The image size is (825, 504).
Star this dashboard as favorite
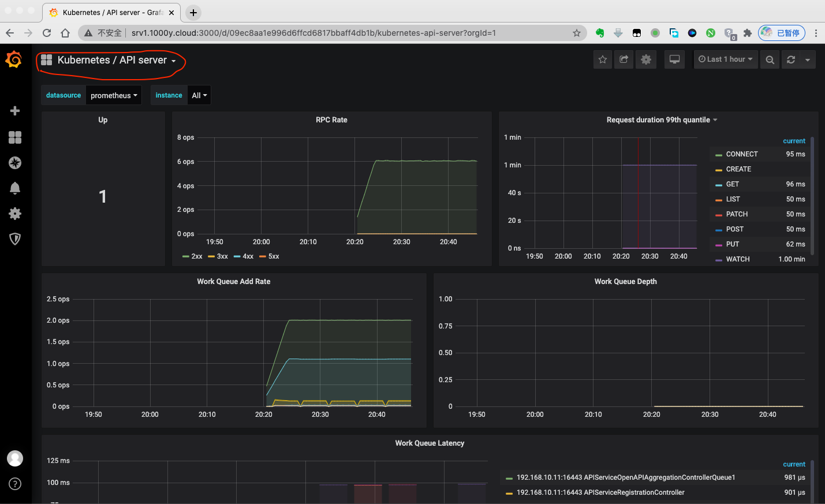(x=603, y=59)
